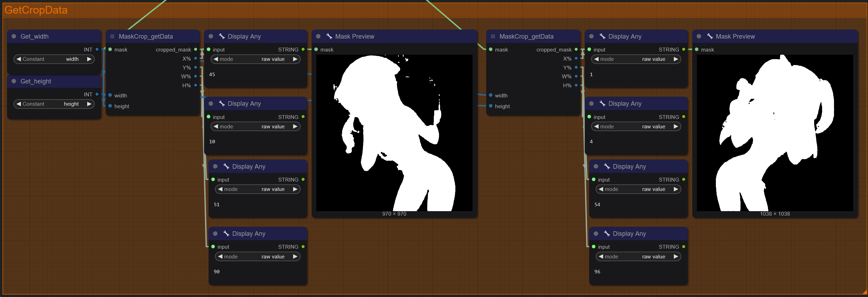Toggle collapse dot on the 970 × 970 Mask Preview node
The width and height of the screenshot is (868, 297).
(x=318, y=36)
